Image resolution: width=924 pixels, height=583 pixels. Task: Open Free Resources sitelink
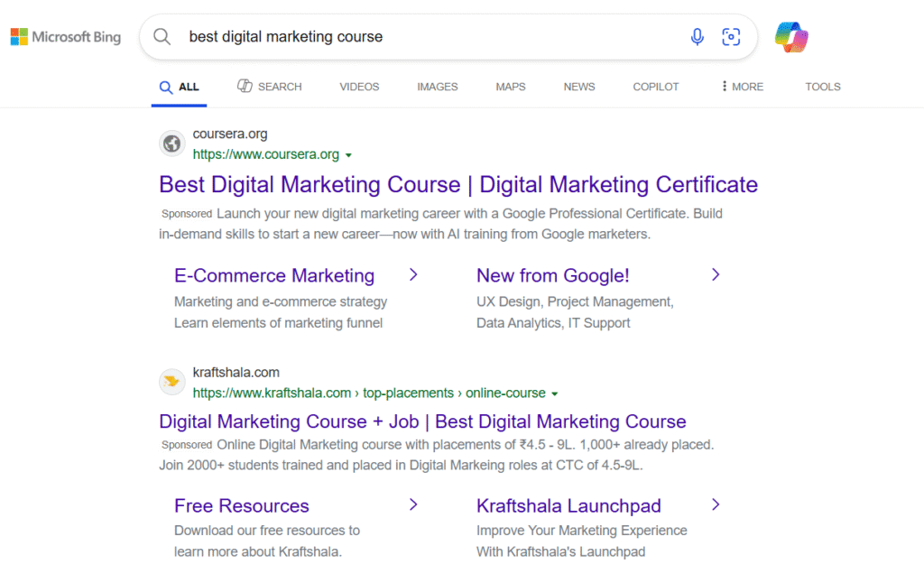click(x=242, y=505)
